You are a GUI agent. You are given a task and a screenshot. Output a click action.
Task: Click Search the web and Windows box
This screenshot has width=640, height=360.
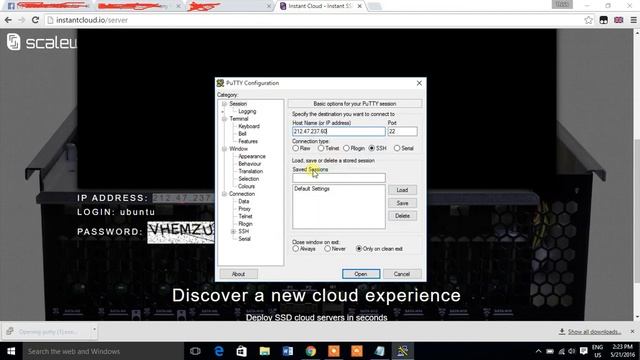(x=103, y=351)
